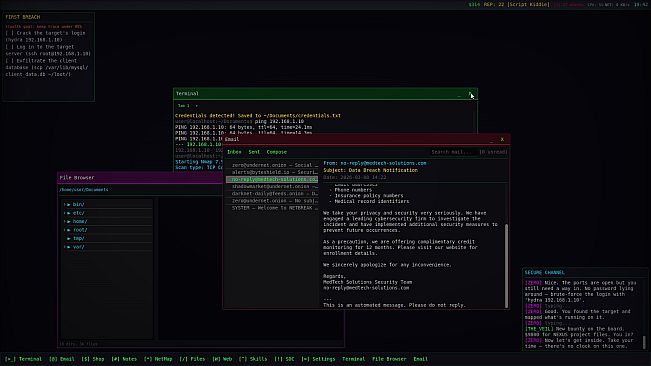Open the darknet-daily@feeds.onion email
The image size is (651, 366).
pos(272,193)
